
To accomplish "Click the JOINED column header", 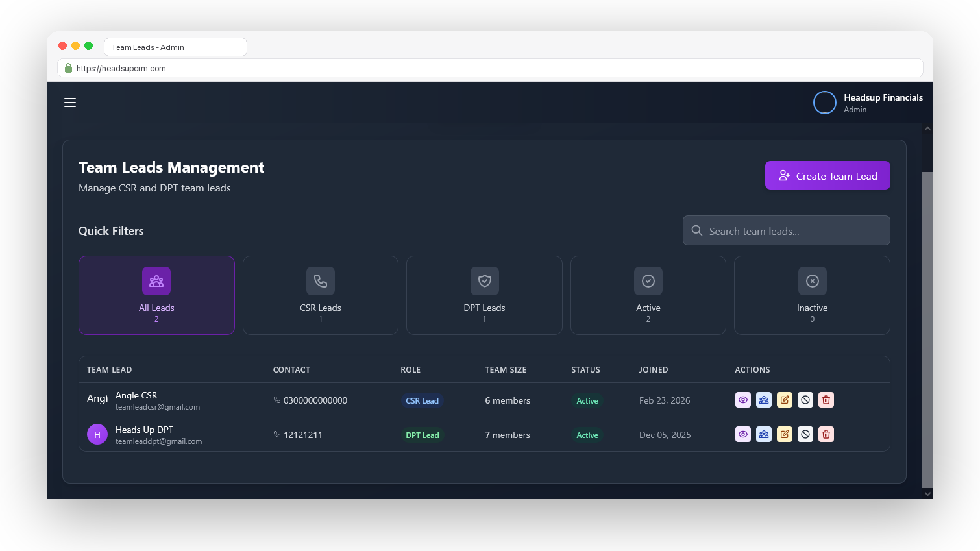I will coord(654,370).
